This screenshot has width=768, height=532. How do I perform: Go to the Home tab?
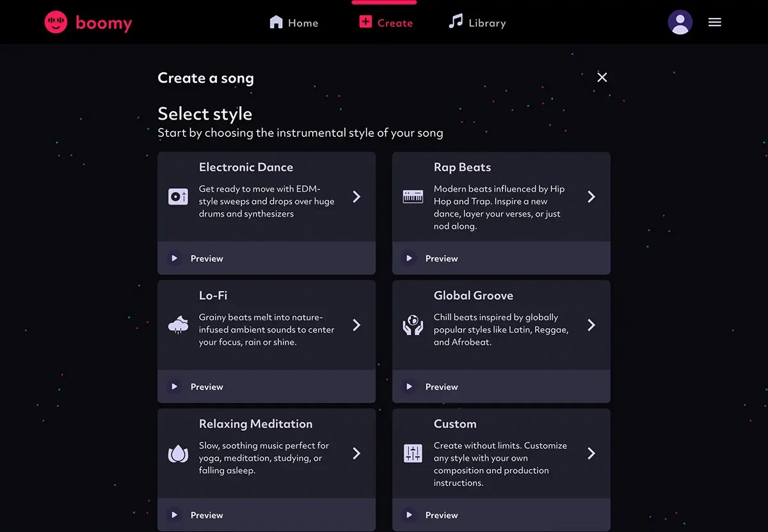click(x=294, y=22)
